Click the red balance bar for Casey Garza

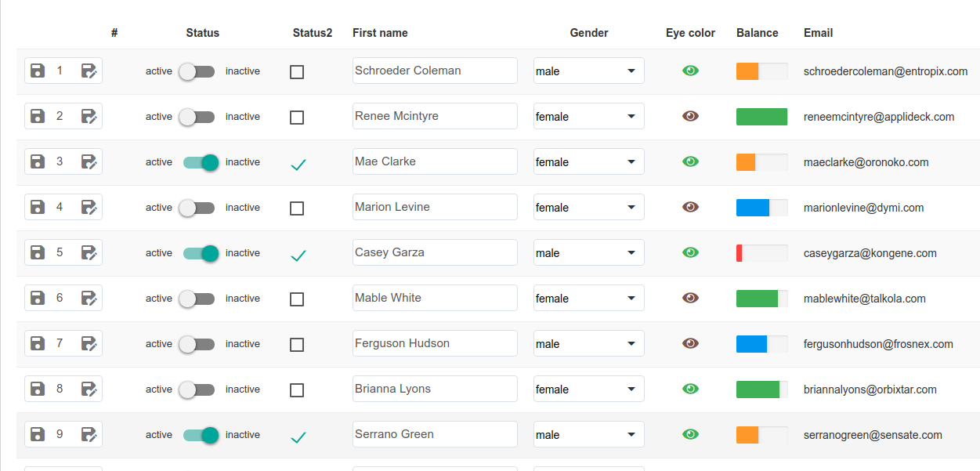tap(740, 252)
